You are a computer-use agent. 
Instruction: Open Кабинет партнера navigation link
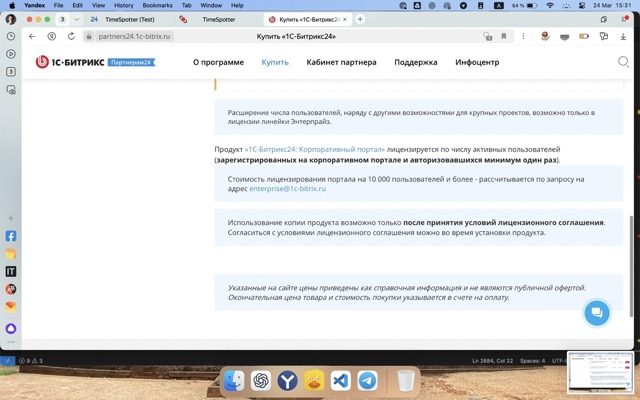click(x=341, y=62)
